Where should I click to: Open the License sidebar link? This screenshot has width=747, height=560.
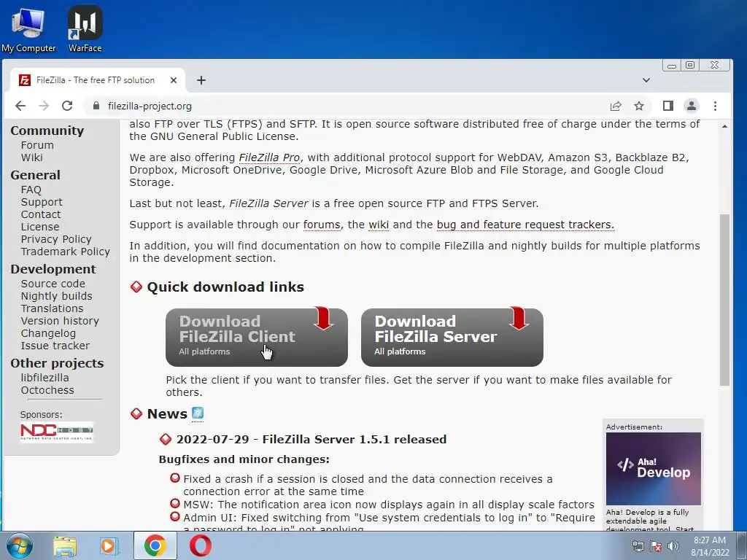(40, 227)
